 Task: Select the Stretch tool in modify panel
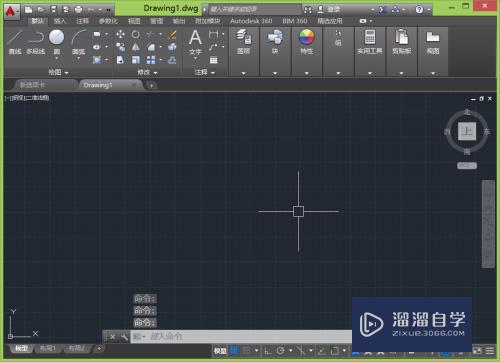pyautogui.click(x=120, y=60)
